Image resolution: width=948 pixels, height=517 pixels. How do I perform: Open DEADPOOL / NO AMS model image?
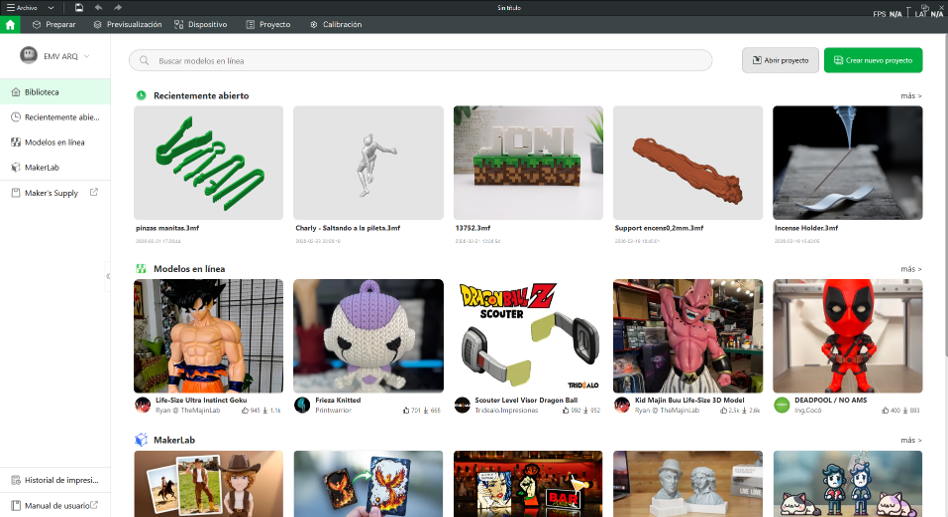pyautogui.click(x=848, y=336)
